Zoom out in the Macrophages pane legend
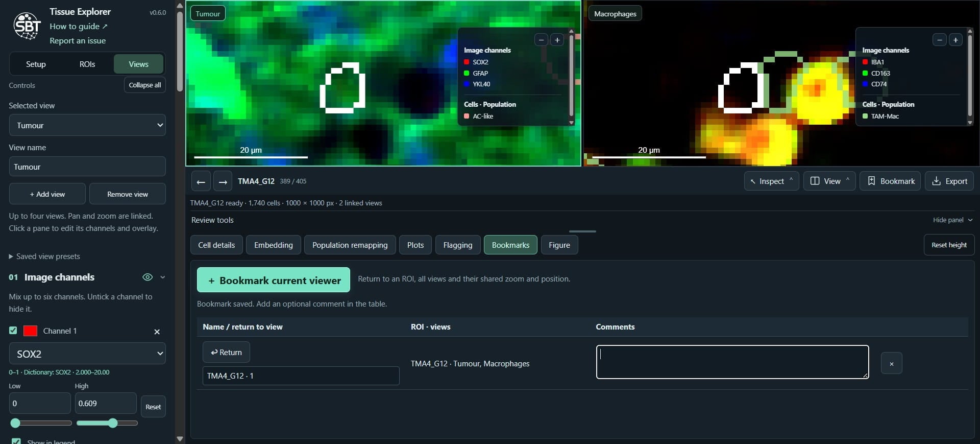 [940, 40]
